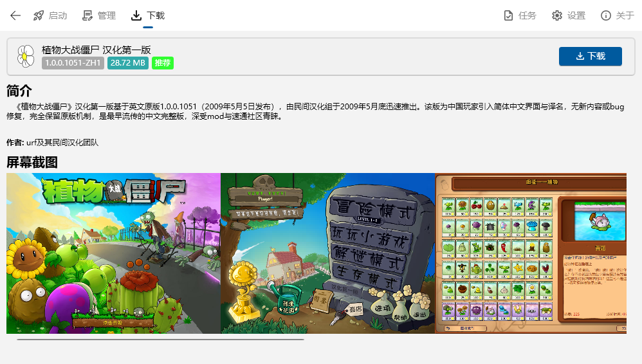Switch to the 管理 manage tab
642x364 pixels.
(99, 15)
